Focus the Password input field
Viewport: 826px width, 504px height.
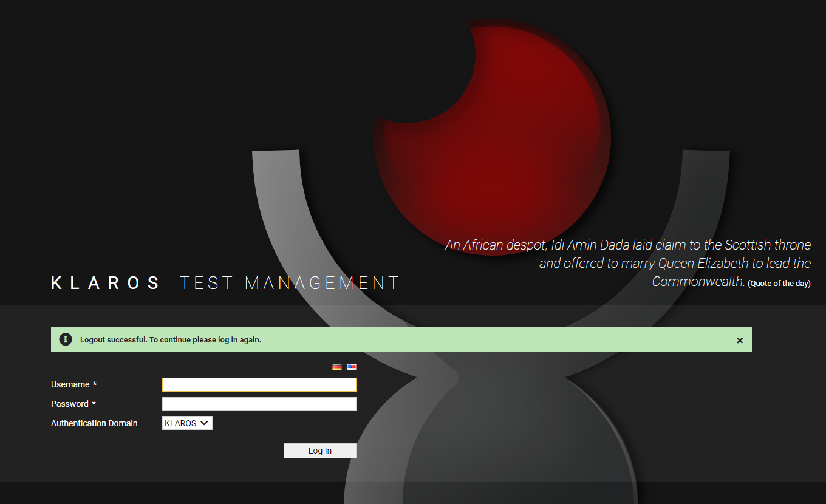[259, 403]
